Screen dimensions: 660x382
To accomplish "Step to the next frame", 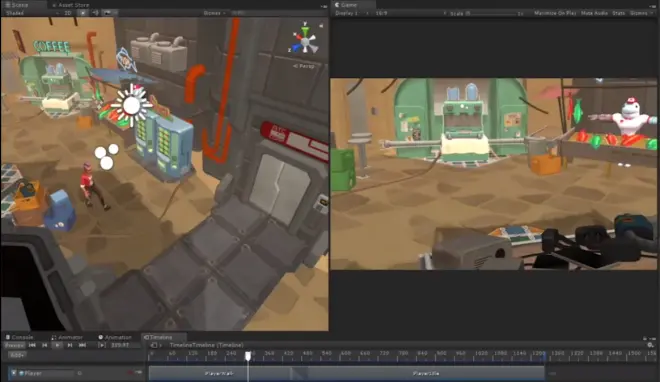I will pyautogui.click(x=70, y=345).
